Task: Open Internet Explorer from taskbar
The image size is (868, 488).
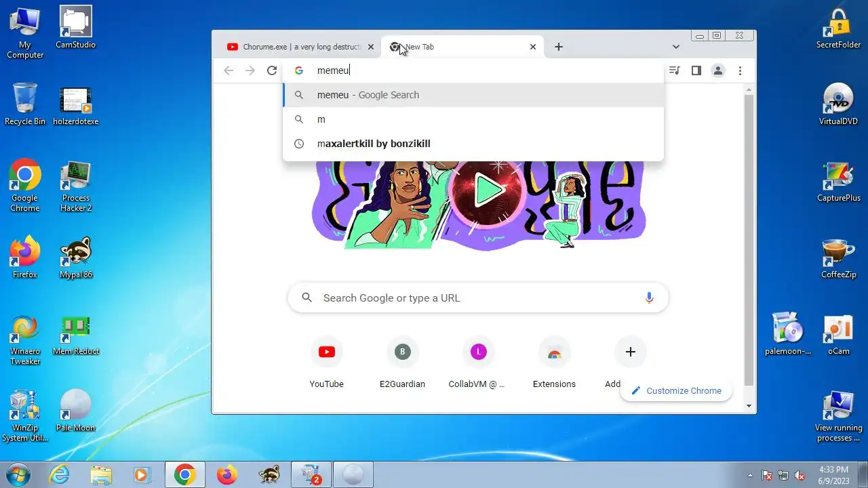Action: 60,475
